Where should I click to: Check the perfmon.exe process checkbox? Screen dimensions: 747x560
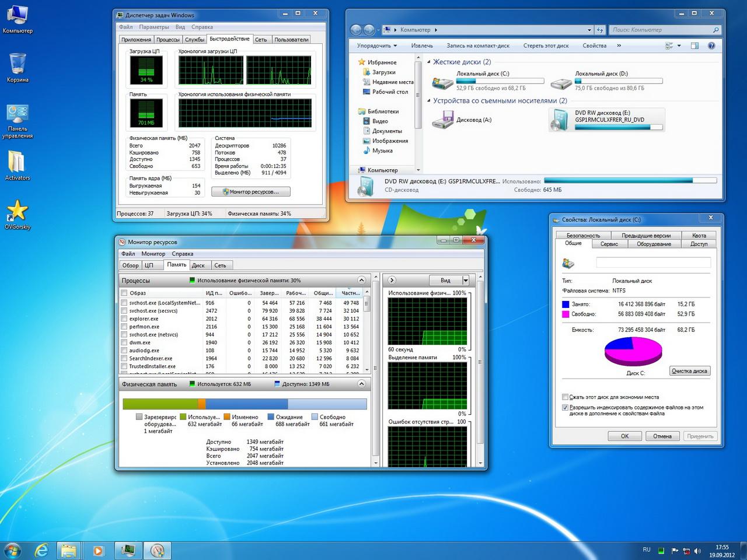point(124,327)
